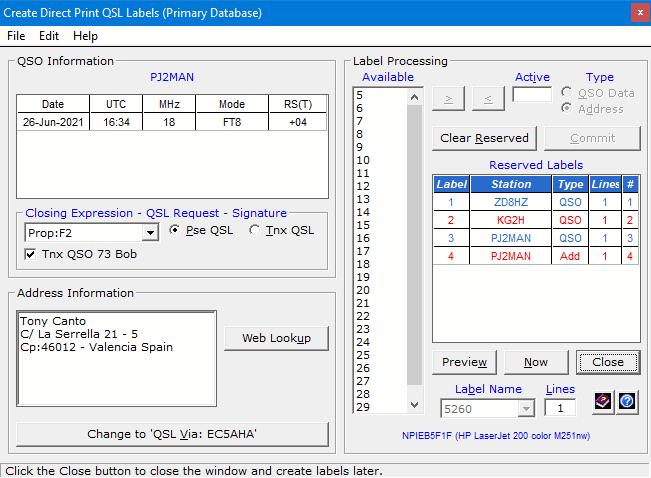Select the PJ2MAN QSO reserved row
The height and width of the screenshot is (478, 651).
(536, 238)
